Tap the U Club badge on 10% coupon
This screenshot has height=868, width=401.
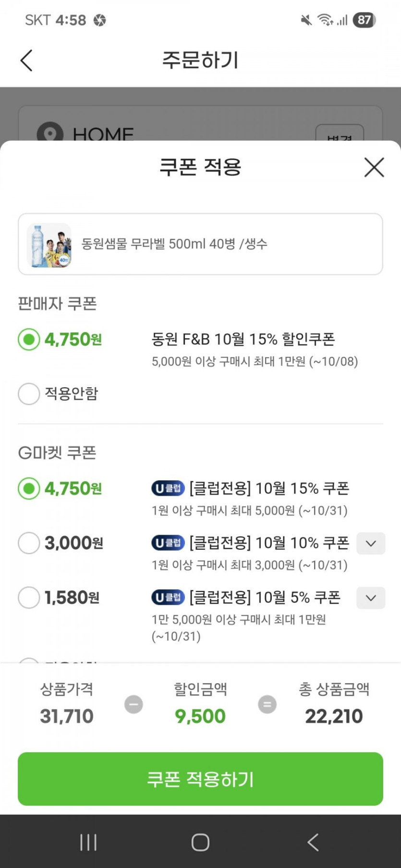click(168, 543)
